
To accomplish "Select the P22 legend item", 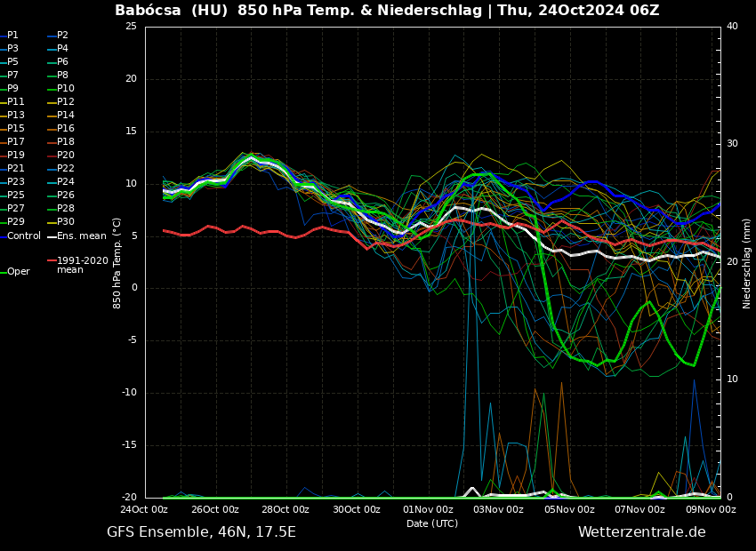I will tap(66, 169).
